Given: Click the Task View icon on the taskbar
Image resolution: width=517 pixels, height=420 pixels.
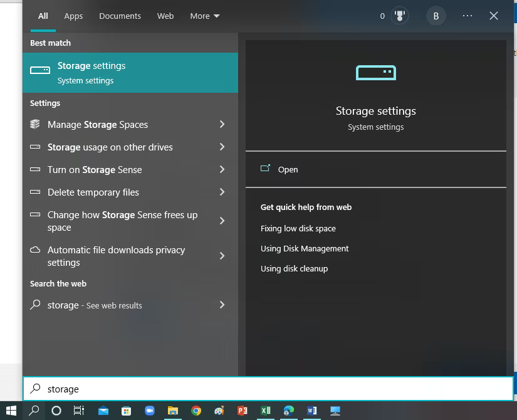Looking at the screenshot, I should [x=78, y=411].
